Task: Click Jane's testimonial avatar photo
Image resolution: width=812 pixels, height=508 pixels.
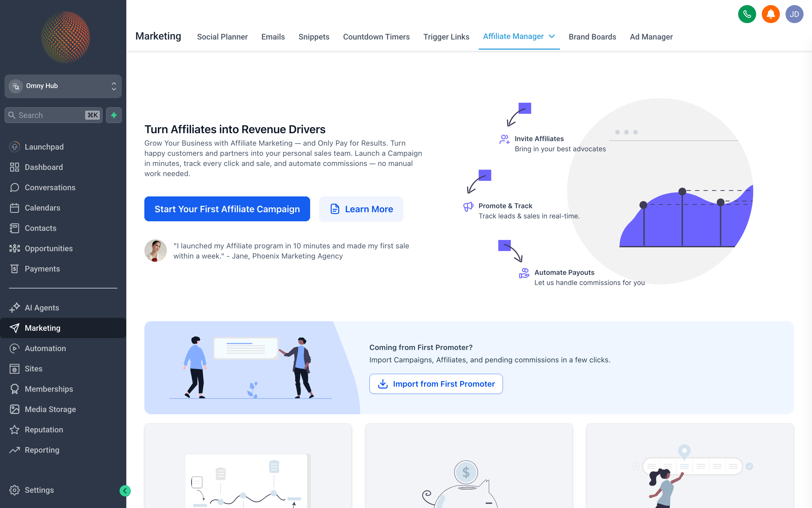Action: (155, 251)
